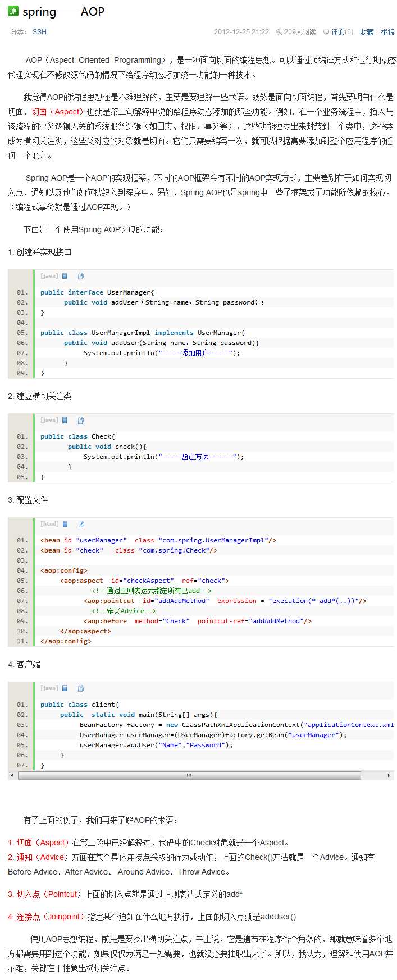Click the closing </aop:config> line
Image resolution: width=397 pixels, height=980 pixels.
click(x=66, y=641)
